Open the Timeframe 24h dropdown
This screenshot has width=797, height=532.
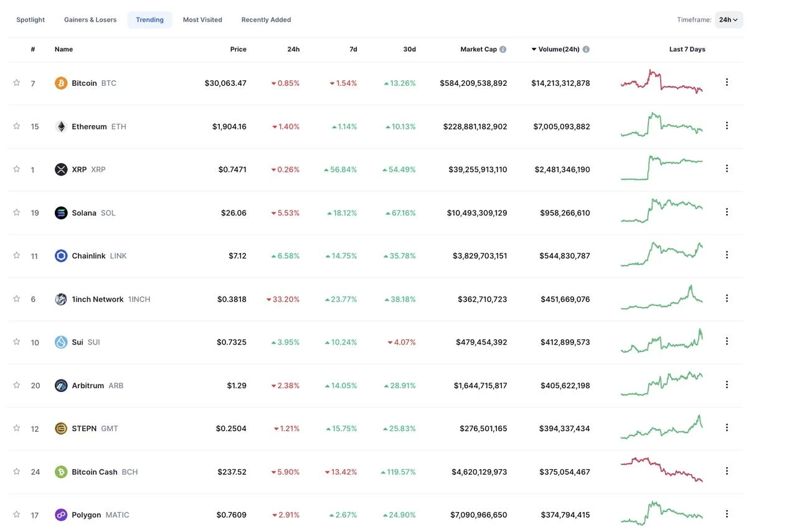tap(729, 20)
